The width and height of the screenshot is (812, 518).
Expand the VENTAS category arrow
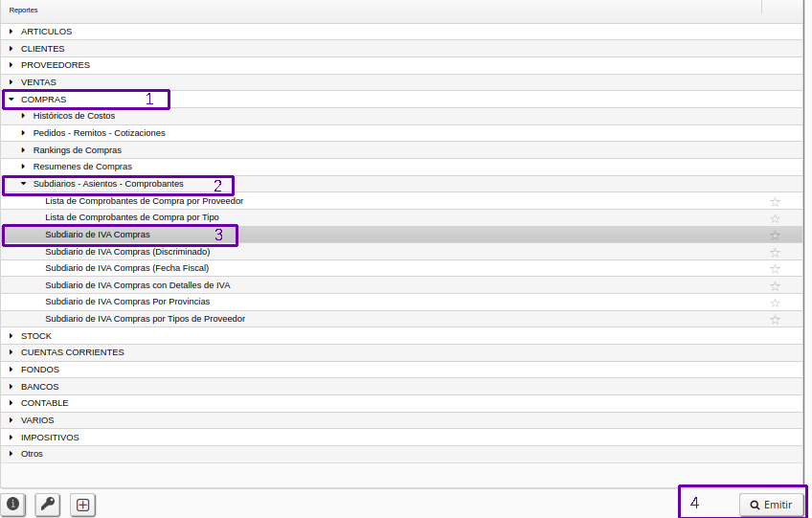pyautogui.click(x=11, y=82)
